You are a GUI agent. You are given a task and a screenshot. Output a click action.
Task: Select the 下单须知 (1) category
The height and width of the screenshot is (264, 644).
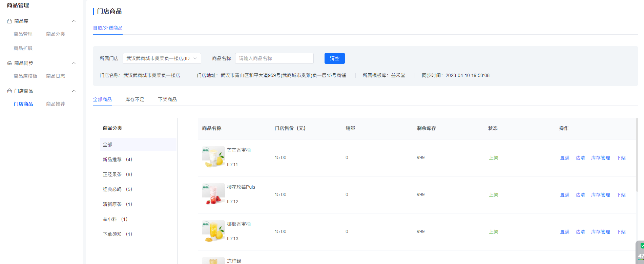coord(118,234)
